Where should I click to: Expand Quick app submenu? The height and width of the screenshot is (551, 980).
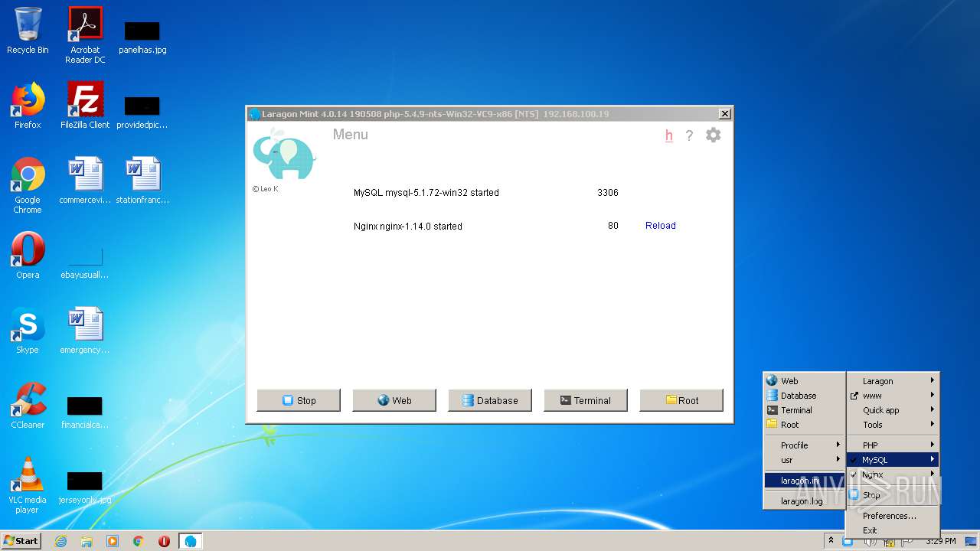pyautogui.click(x=893, y=410)
